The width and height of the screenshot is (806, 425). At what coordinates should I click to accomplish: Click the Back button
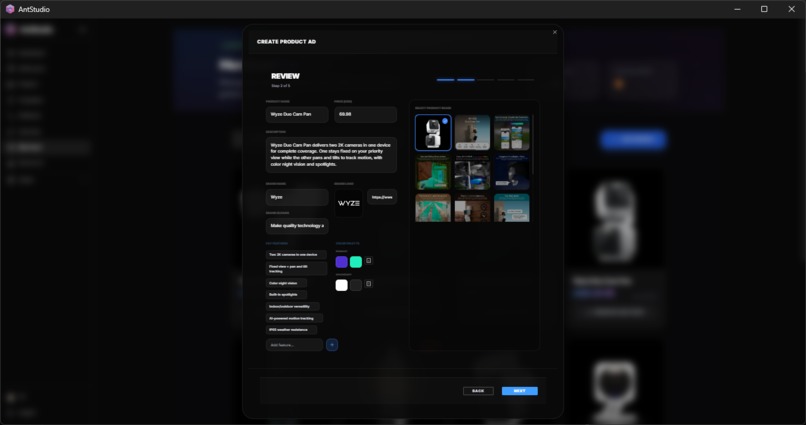[x=478, y=391]
